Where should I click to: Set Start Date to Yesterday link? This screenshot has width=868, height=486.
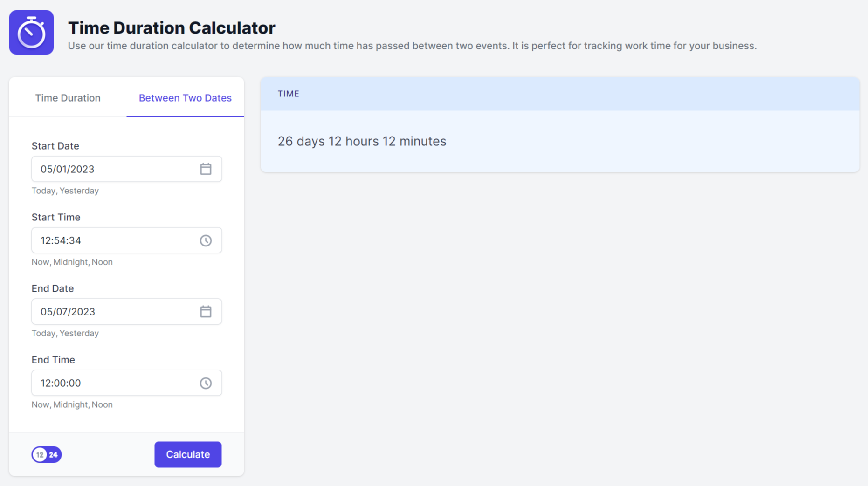[79, 191]
